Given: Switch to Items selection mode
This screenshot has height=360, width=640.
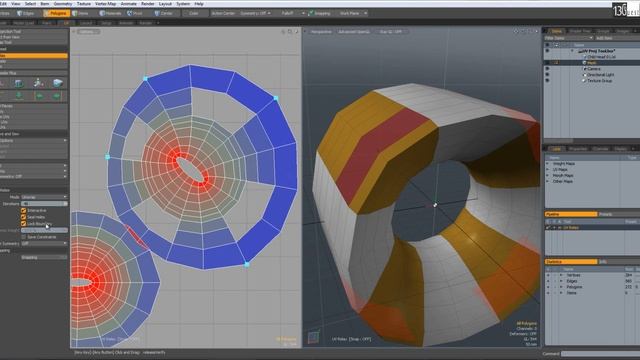Looking at the screenshot, I should tap(80, 13).
